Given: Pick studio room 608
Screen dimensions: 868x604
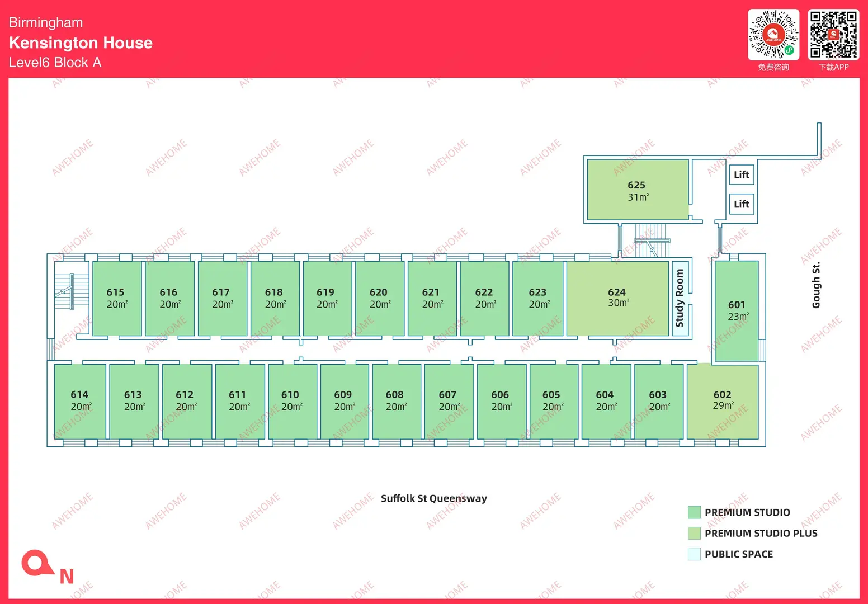Looking at the screenshot, I should point(395,400).
